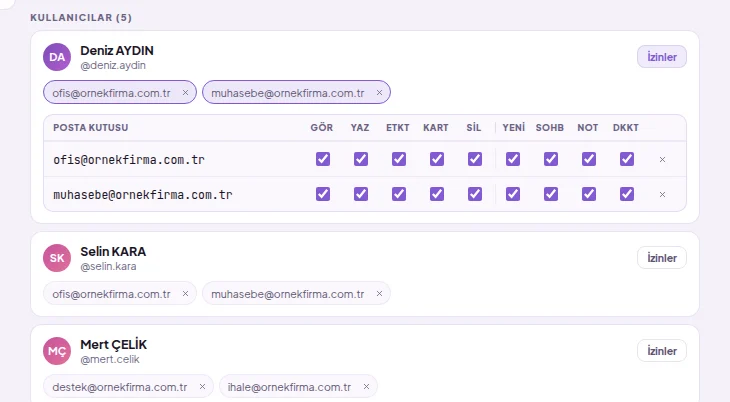Toggle DKKT checkbox for ofis@ornekfirma.com.tr
The image size is (730, 402).
[627, 159]
